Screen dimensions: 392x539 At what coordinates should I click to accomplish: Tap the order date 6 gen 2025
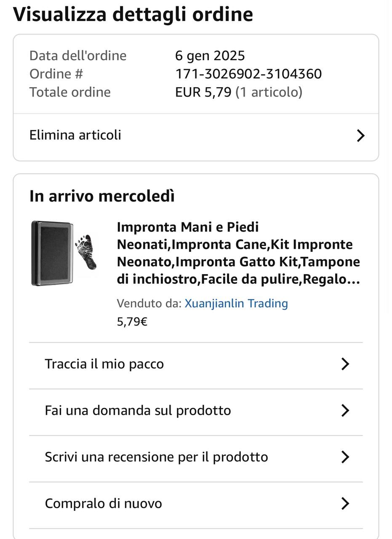210,56
